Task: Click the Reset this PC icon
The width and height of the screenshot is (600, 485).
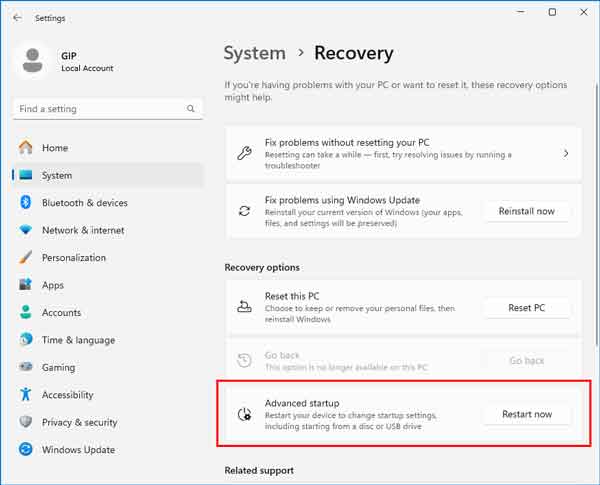Action: tap(244, 307)
